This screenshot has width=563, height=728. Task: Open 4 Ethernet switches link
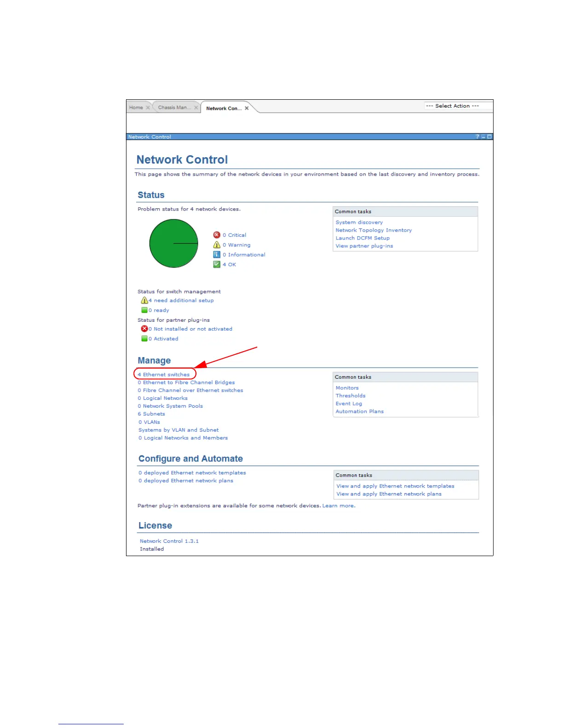pyautogui.click(x=163, y=375)
